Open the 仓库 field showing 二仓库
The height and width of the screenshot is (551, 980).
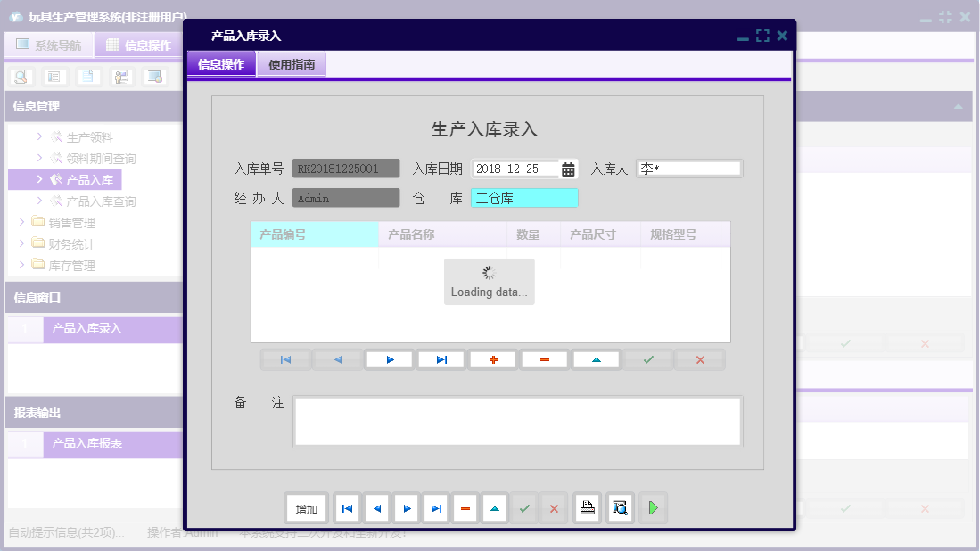pyautogui.click(x=524, y=198)
